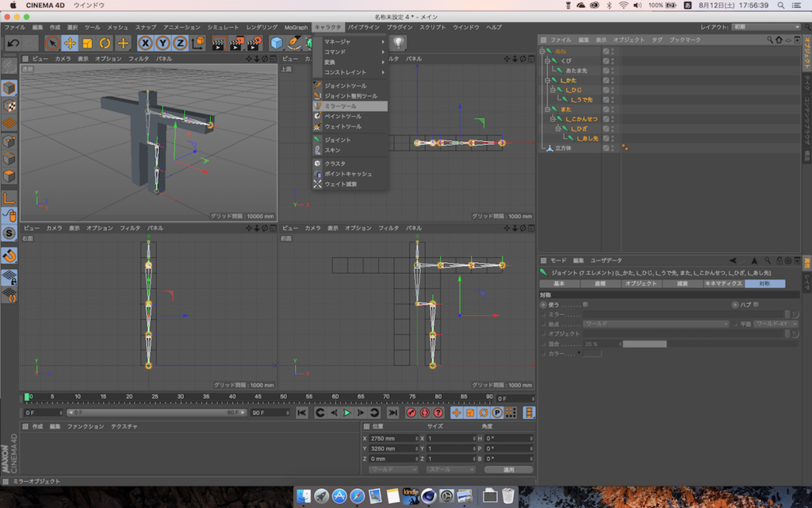Click the play forward button
Viewport: 812px width, 508px height.
click(347, 413)
